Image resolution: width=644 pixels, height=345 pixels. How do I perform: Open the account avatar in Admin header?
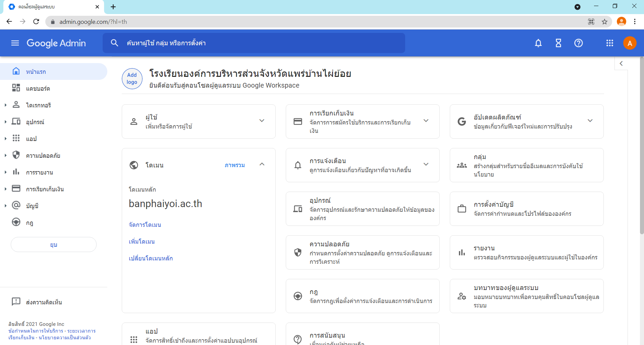click(x=630, y=43)
